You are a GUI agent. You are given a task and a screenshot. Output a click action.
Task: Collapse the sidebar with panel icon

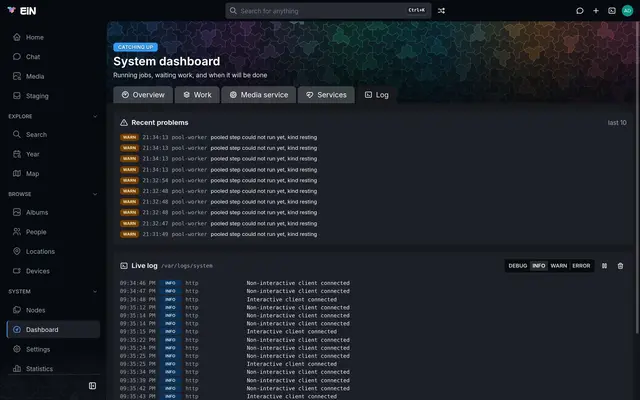coord(93,386)
